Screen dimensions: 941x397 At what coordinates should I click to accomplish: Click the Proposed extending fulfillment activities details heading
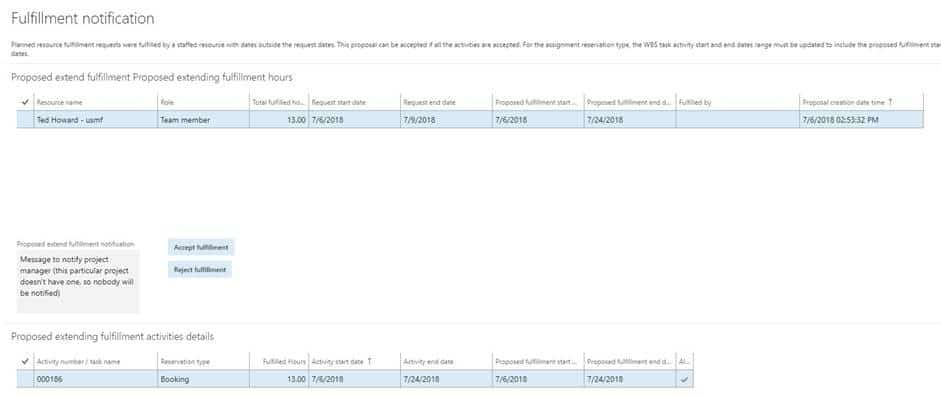(x=112, y=336)
